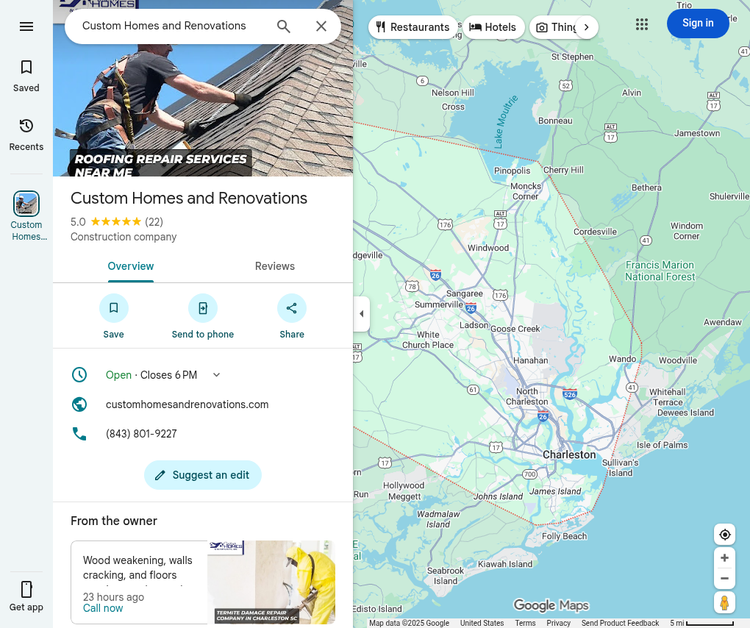Viewport: 750px width, 628px height.
Task: Open Street View pegman
Action: 725,602
